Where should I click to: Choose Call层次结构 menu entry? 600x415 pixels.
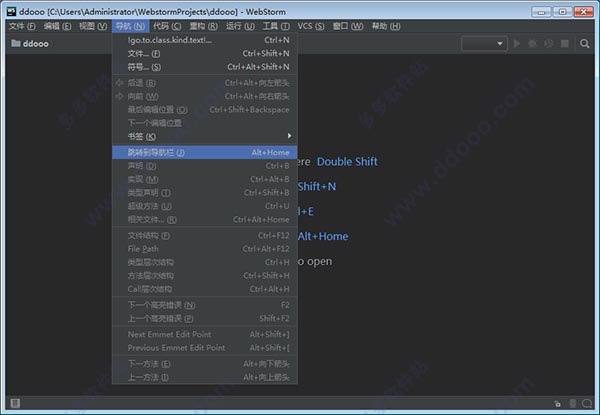click(x=205, y=289)
